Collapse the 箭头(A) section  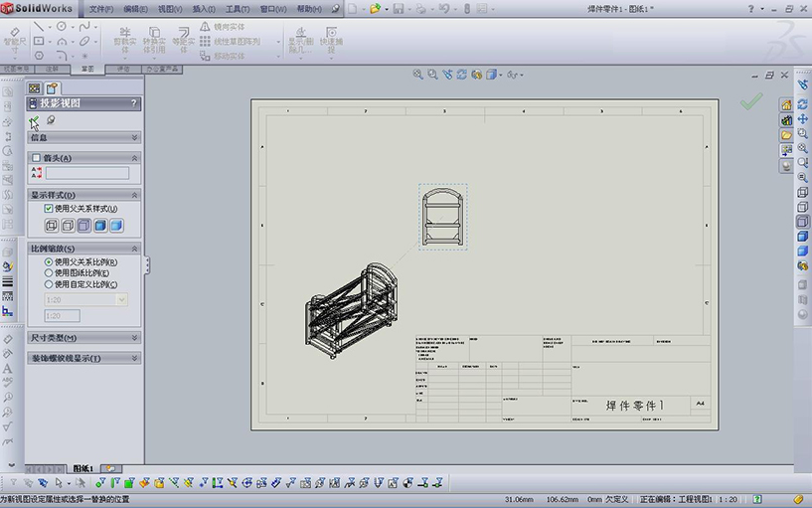[134, 158]
